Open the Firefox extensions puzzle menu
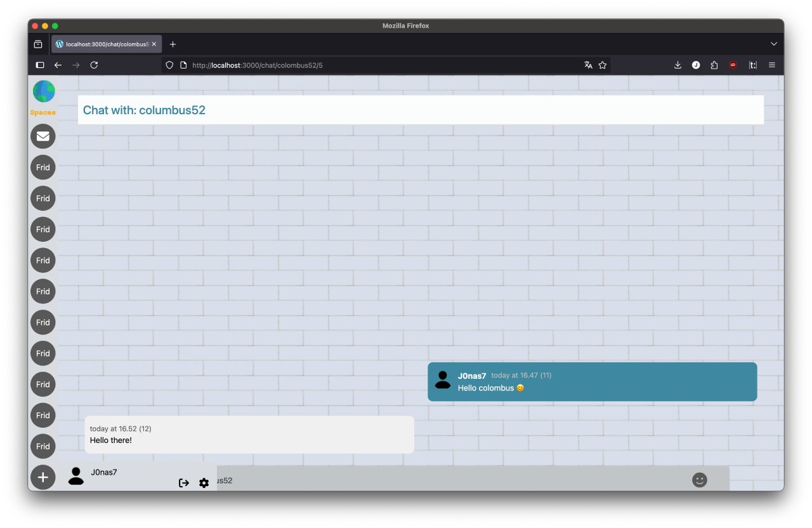The height and width of the screenshot is (528, 812). [x=714, y=65]
